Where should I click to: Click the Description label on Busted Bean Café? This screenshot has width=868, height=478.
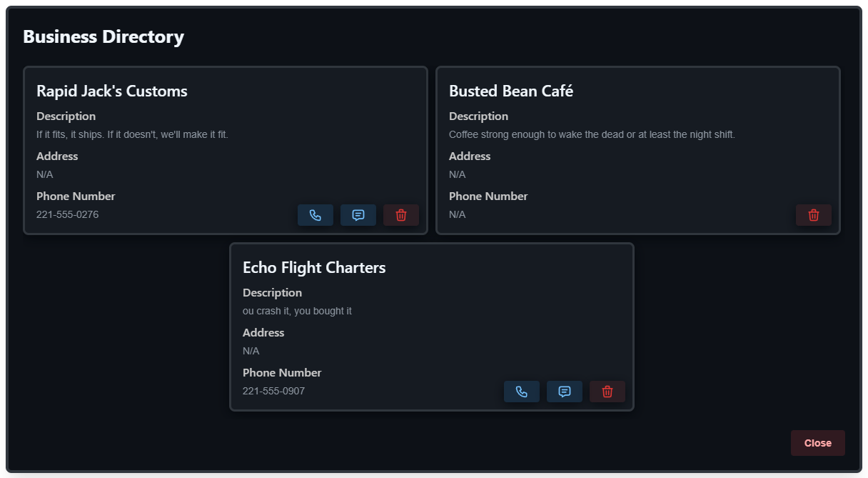coord(478,116)
